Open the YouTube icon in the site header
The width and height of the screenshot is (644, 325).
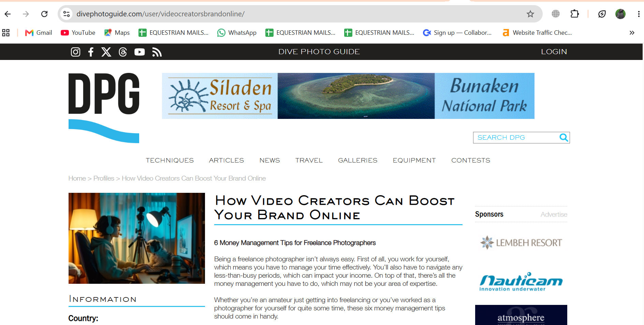[140, 52]
